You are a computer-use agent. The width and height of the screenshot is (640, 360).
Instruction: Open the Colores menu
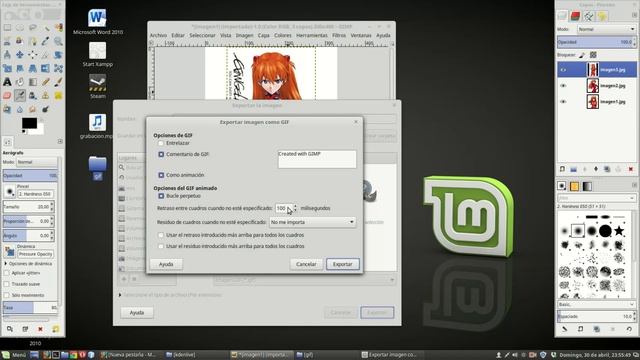pos(282,36)
